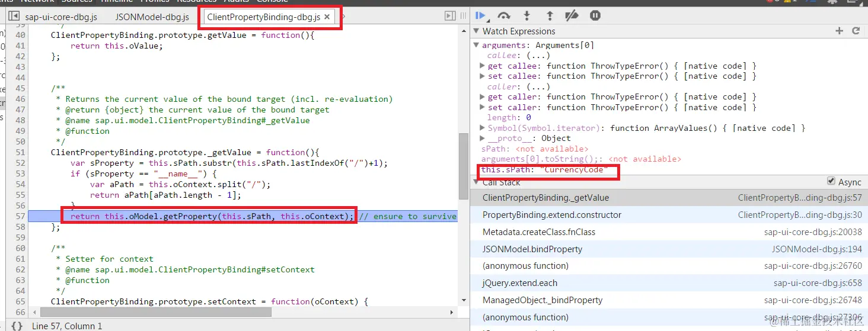The width and height of the screenshot is (868, 331).
Task: Collapse the Watch Expressions section
Action: click(x=476, y=31)
